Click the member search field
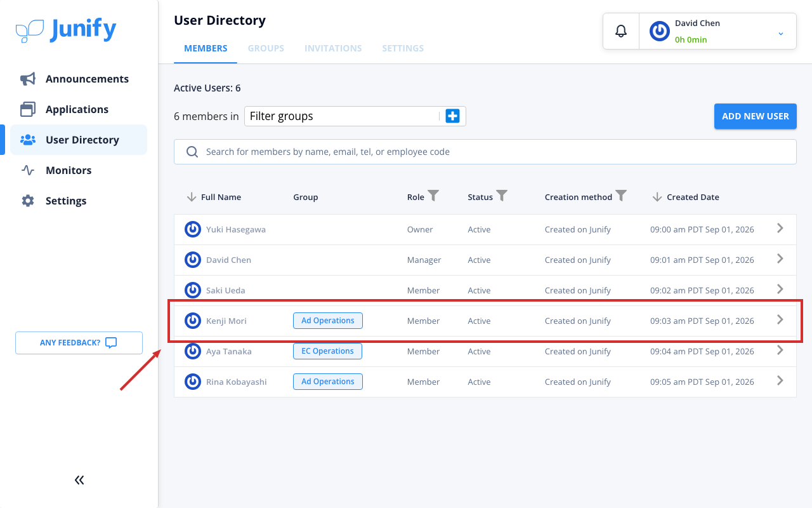Viewport: 812px width, 508px height. (x=485, y=152)
